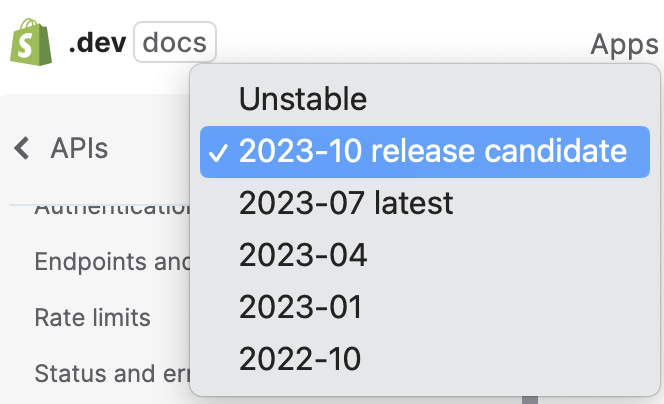Switch to the 2023-07 latest version
This screenshot has width=664, height=404.
pos(346,203)
